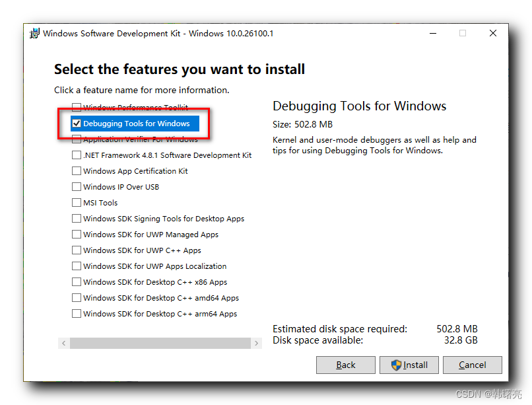Check Windows SDK for Desktop C++ arm64 Apps

pyautogui.click(x=77, y=314)
